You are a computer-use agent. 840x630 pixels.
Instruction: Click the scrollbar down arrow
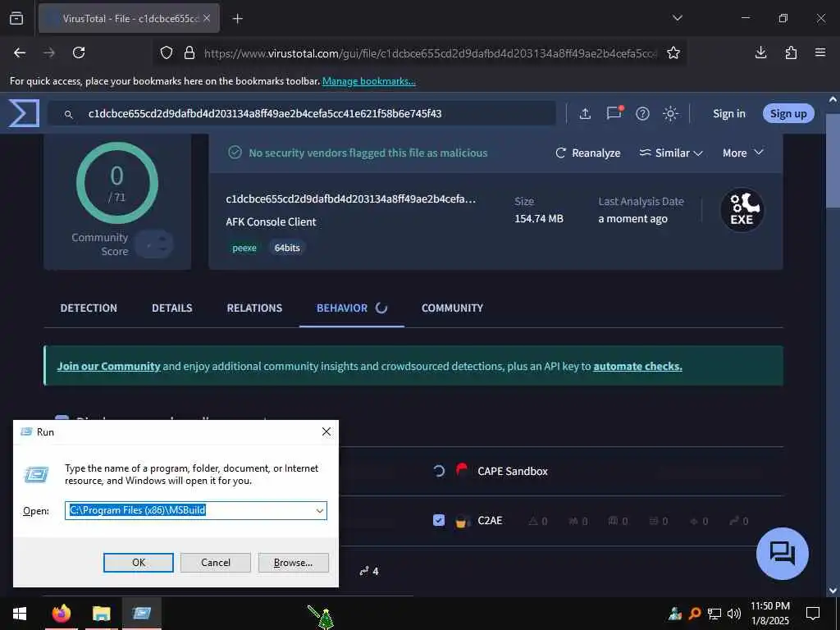coord(833,591)
